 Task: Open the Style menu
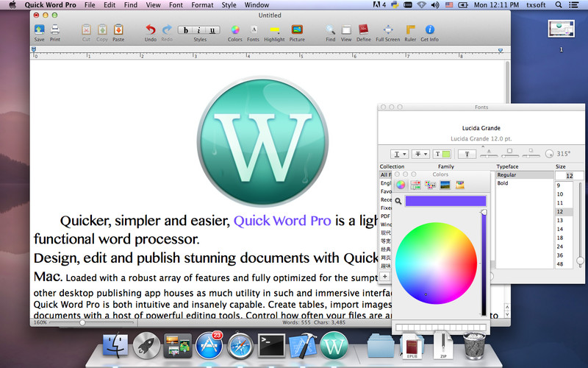[x=229, y=5]
